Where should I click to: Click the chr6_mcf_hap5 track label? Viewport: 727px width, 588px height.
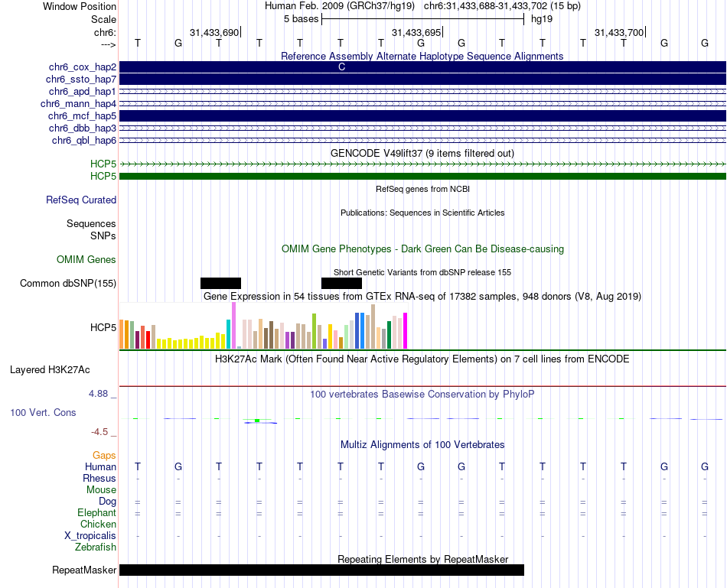click(82, 115)
